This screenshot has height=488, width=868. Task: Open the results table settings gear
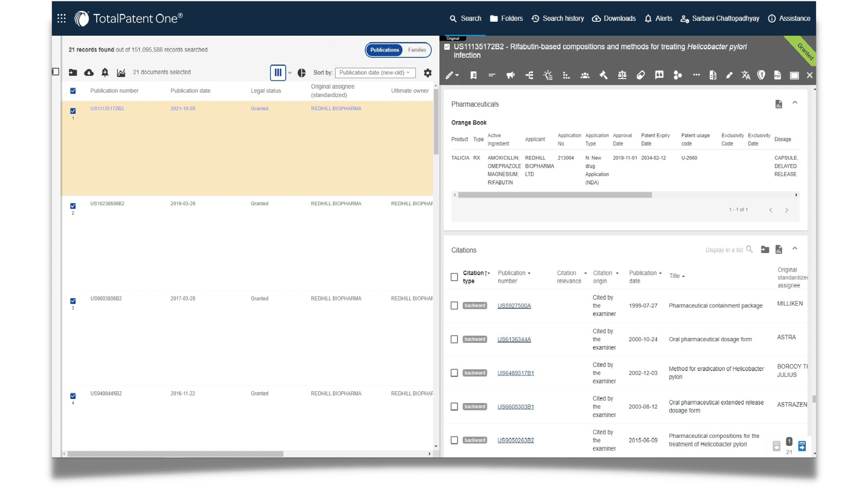[x=427, y=73]
